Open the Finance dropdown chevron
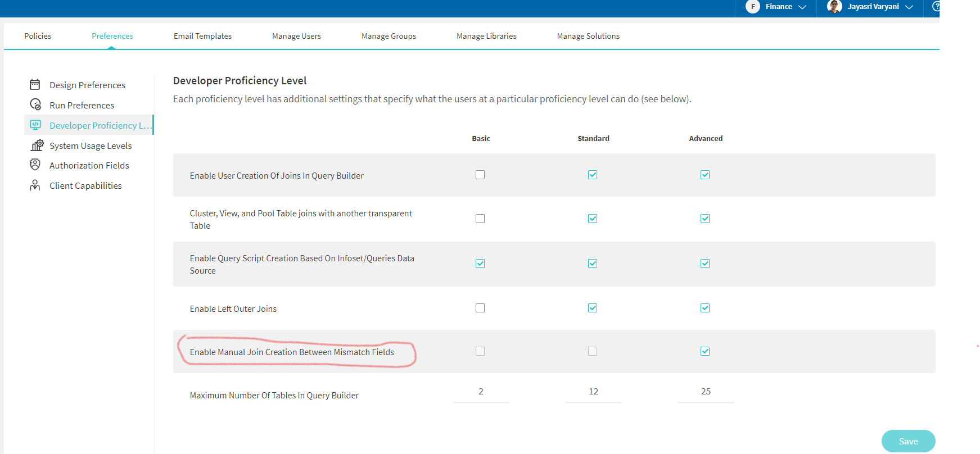Screen dimensions: 980x454 (802, 7)
